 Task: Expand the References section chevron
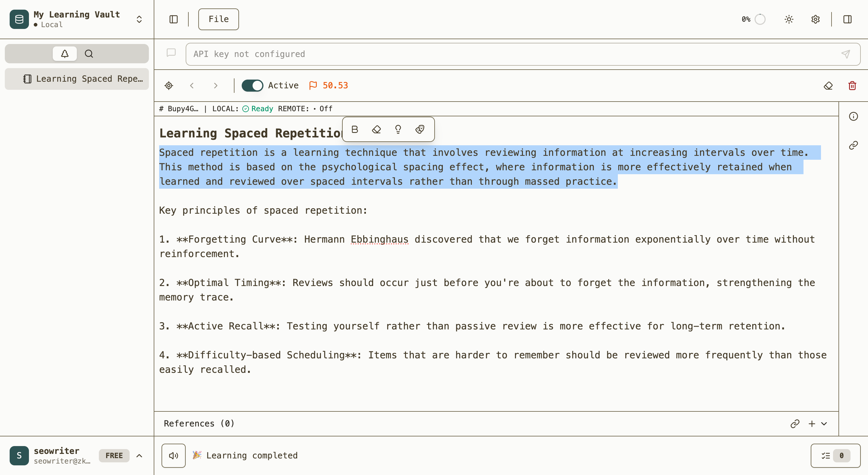point(824,423)
